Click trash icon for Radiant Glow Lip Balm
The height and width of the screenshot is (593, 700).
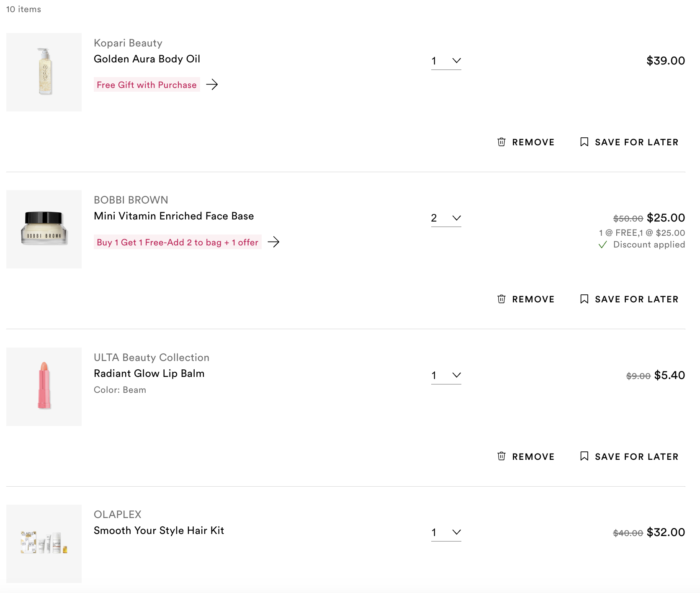pos(501,456)
